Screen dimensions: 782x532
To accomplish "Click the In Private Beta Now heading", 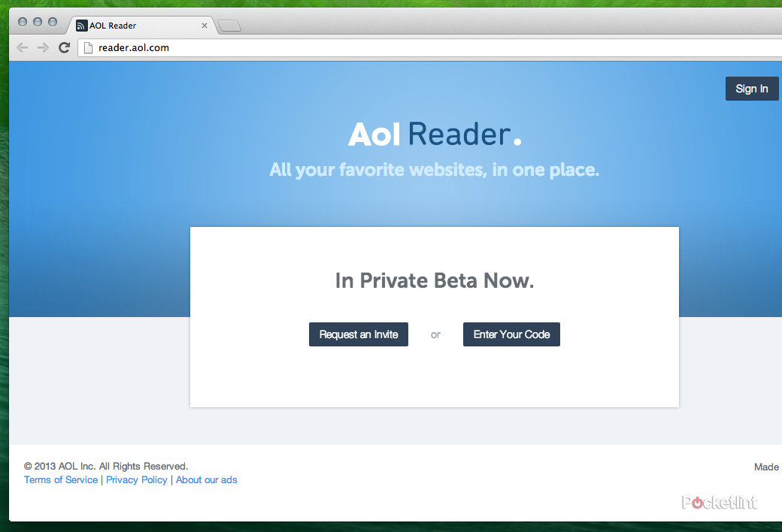I will point(435,280).
